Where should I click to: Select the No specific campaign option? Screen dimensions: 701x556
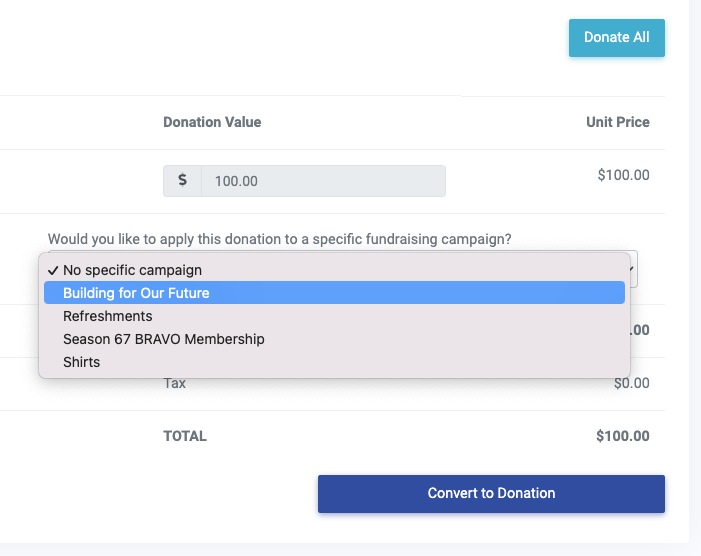[132, 270]
